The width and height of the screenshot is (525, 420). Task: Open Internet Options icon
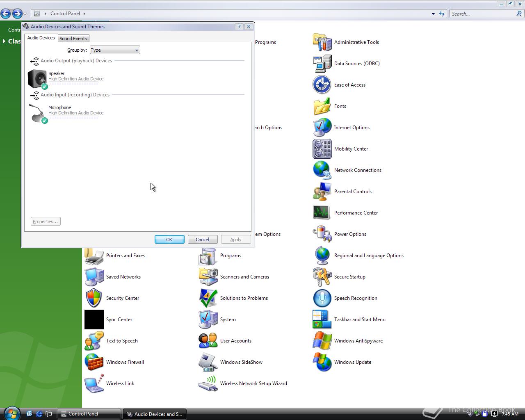click(x=322, y=128)
